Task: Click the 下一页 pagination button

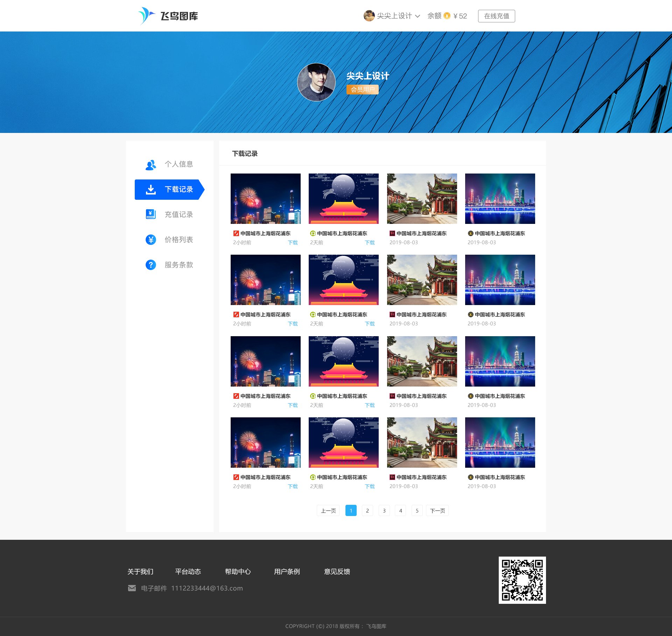Action: click(437, 510)
